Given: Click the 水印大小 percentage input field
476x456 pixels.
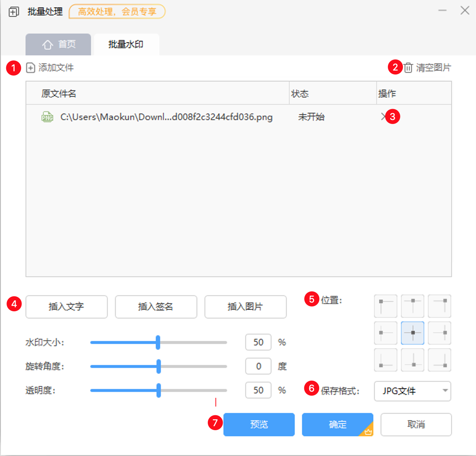Looking at the screenshot, I should [258, 342].
